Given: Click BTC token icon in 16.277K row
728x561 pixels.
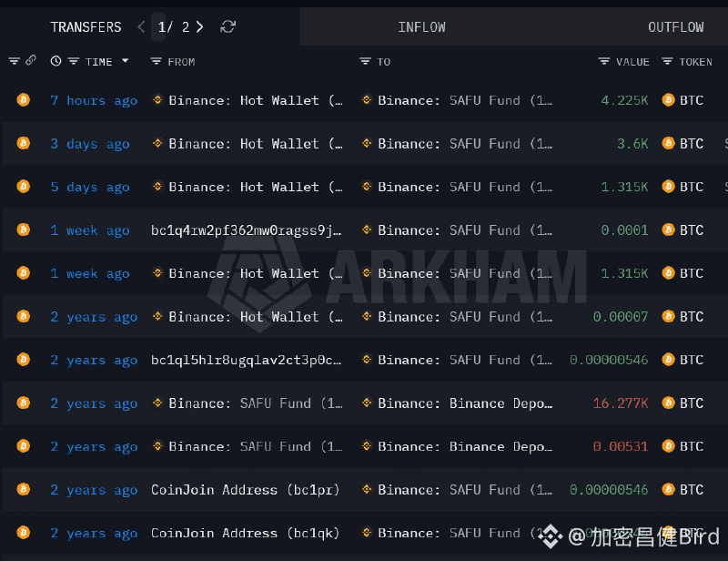Looking at the screenshot, I should 669,403.
